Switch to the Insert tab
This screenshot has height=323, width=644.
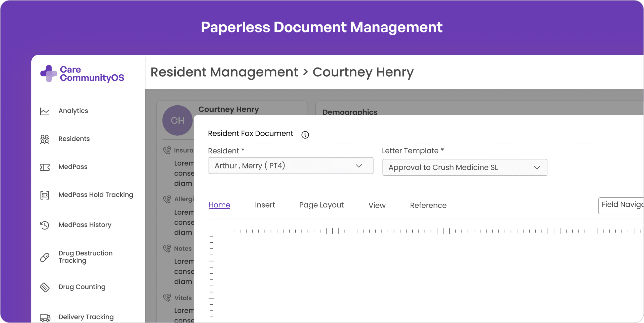(265, 205)
